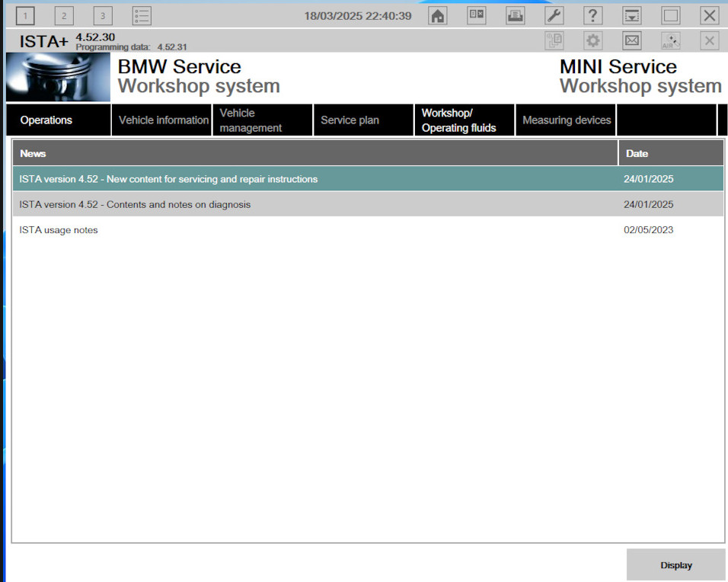This screenshot has width=728, height=582.
Task: Click the minimize-to-tray arrow icon
Action: [x=632, y=16]
